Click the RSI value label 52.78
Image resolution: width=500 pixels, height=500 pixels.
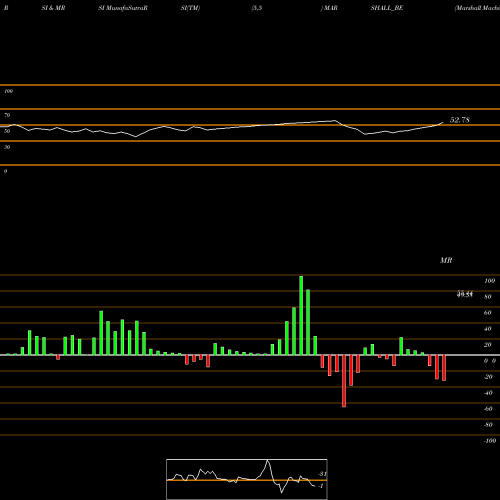coord(460,120)
